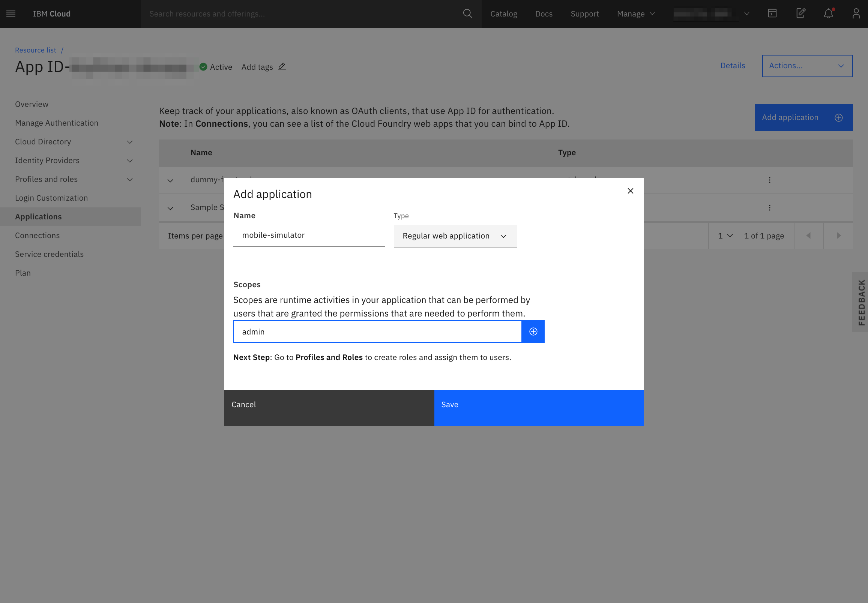The width and height of the screenshot is (868, 603).
Task: Click the overflow menu icon for dummy application
Action: 769,180
